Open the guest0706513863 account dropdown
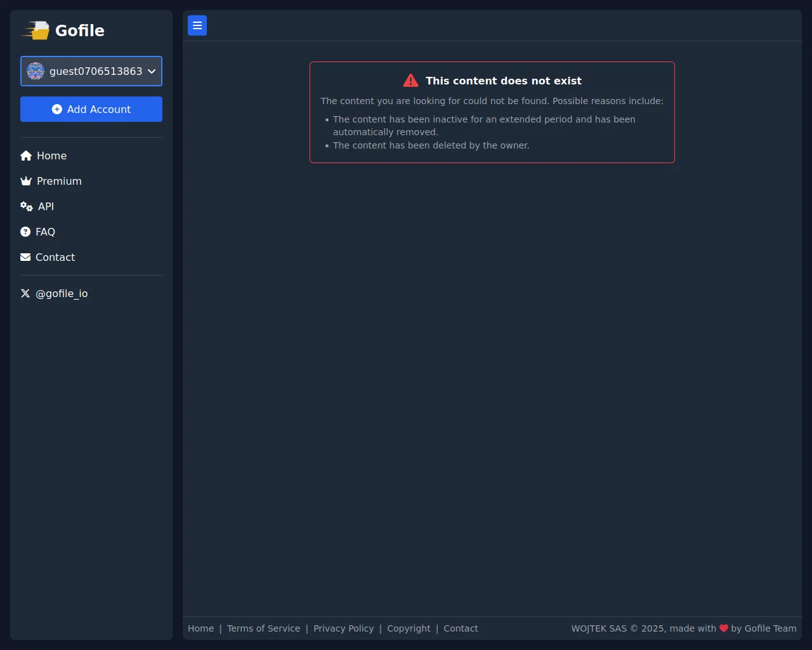 [91, 71]
